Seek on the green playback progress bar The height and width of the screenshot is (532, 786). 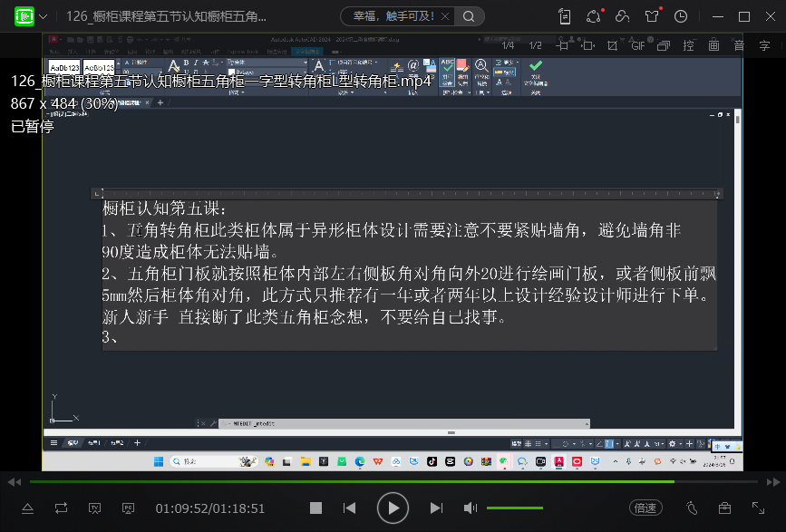(x=393, y=482)
